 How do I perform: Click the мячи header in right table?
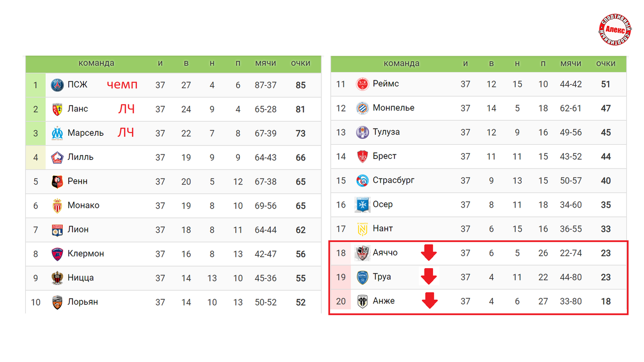click(x=571, y=63)
